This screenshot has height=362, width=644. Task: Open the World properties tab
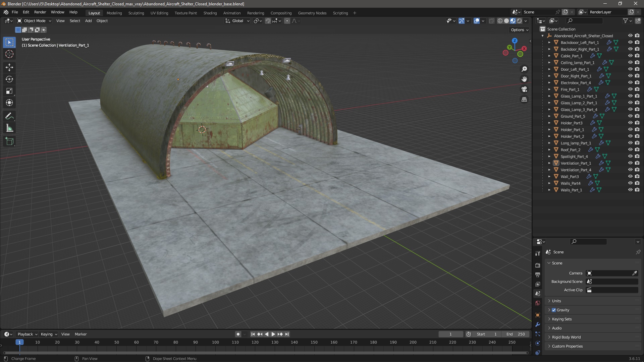tap(538, 303)
